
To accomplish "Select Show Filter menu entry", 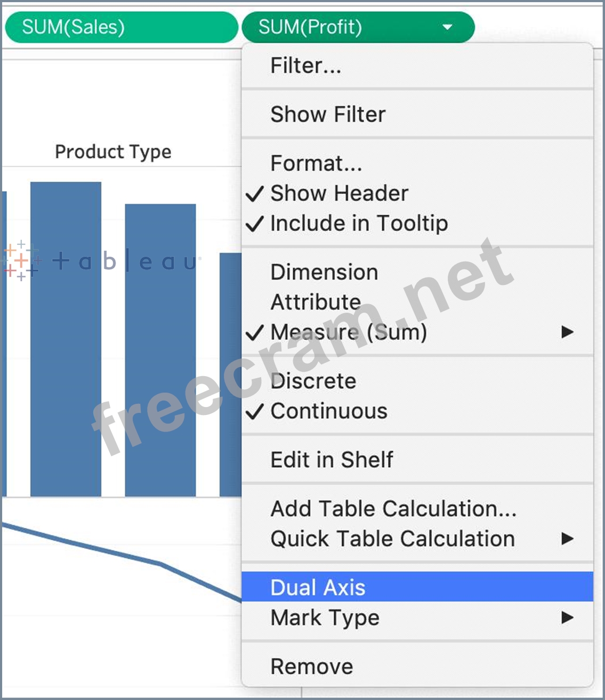I will (x=328, y=115).
